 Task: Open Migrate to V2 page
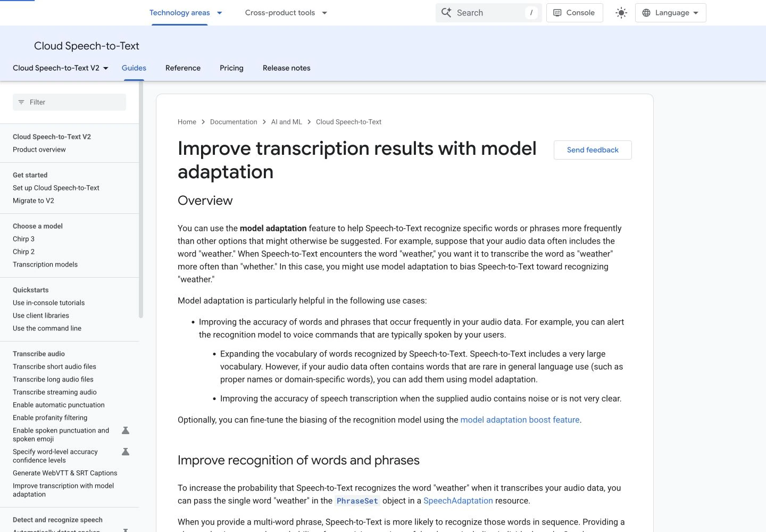34,201
